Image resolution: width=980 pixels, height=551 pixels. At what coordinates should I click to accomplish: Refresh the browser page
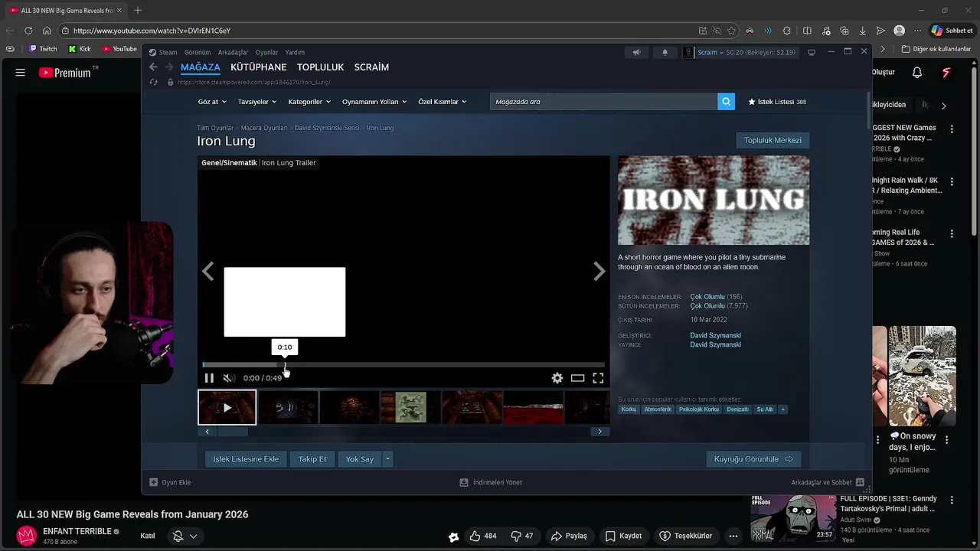pyautogui.click(x=28, y=31)
